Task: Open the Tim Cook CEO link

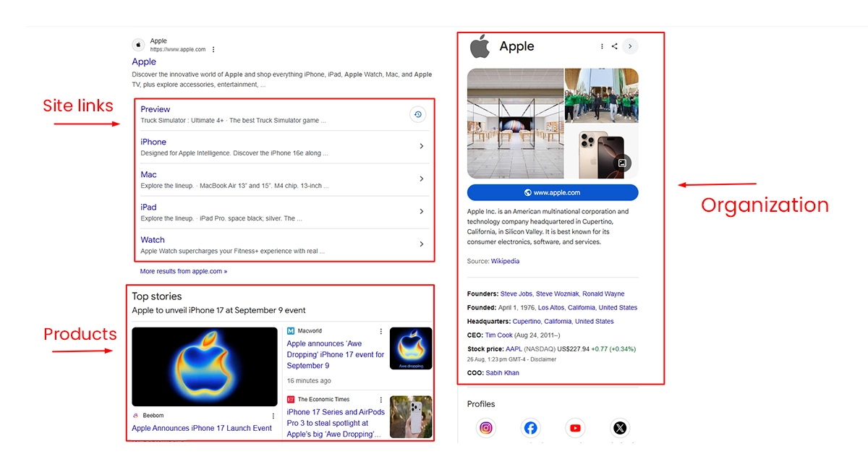Action: (x=499, y=335)
